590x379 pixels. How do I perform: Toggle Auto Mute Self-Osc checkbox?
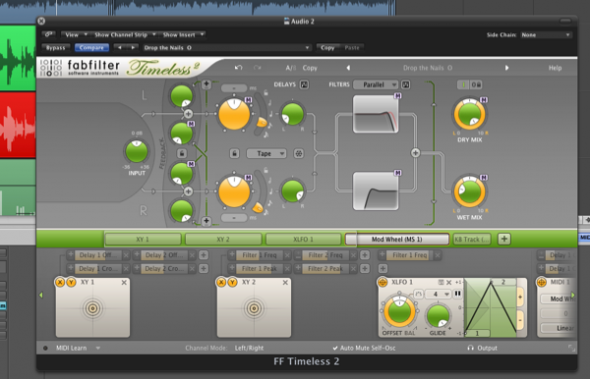[x=335, y=348]
